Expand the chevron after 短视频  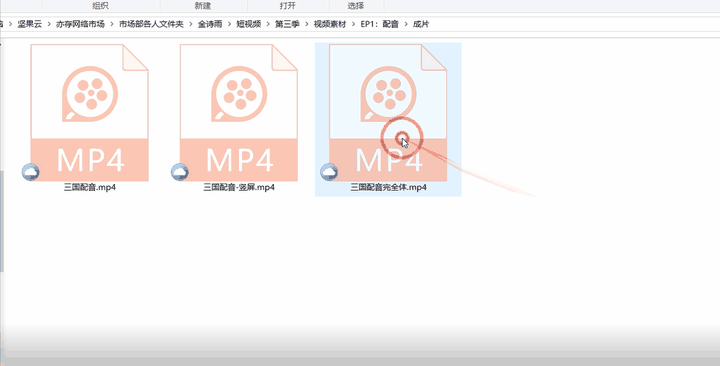pyautogui.click(x=268, y=24)
